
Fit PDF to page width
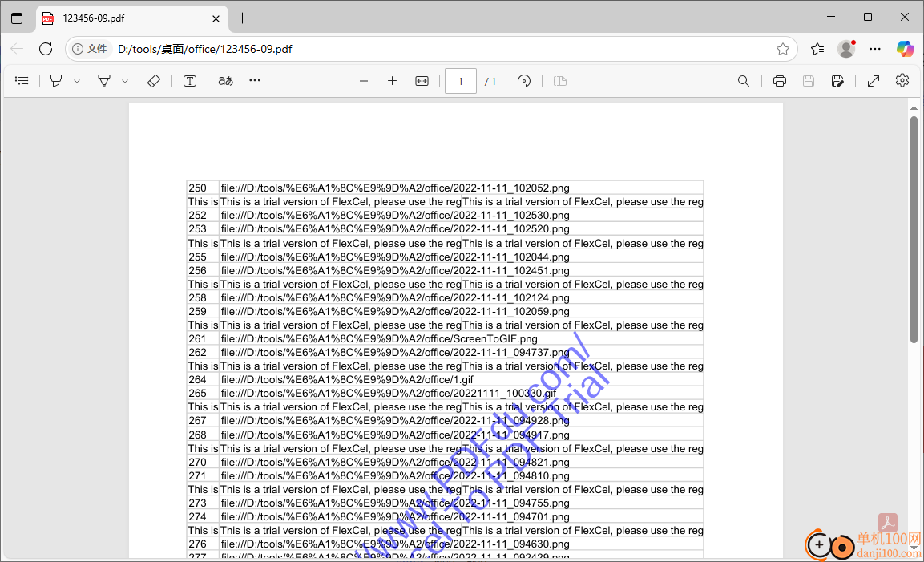422,82
